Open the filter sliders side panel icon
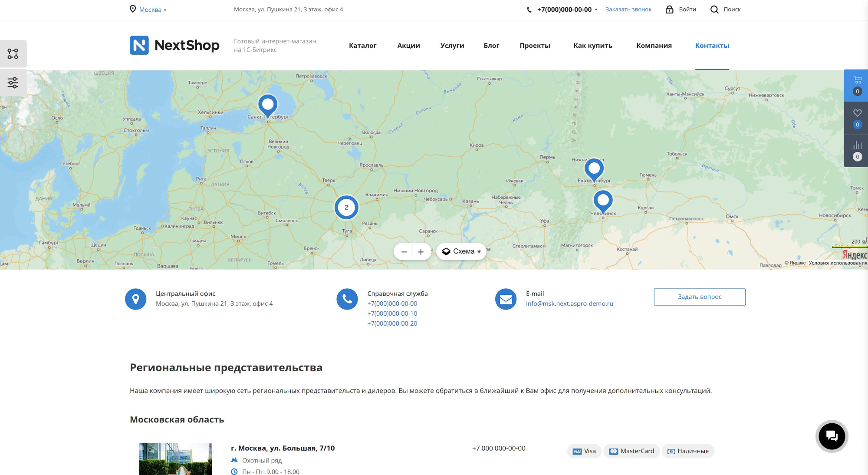The width and height of the screenshot is (868, 475). pyautogui.click(x=13, y=82)
